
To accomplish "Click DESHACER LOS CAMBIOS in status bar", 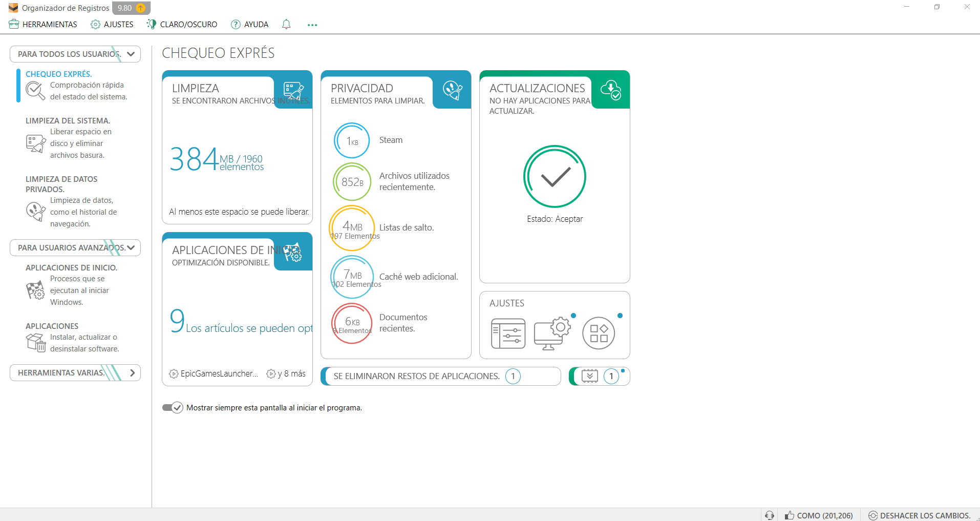I will pos(920,515).
